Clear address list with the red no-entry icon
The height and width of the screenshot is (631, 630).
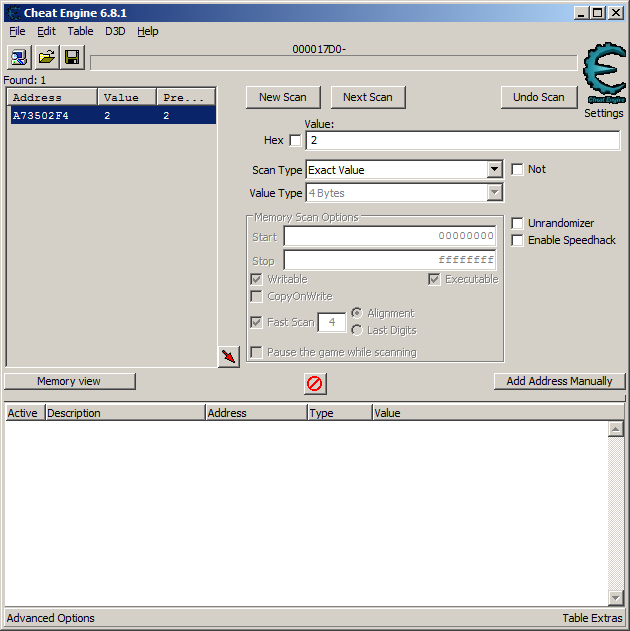[x=315, y=384]
